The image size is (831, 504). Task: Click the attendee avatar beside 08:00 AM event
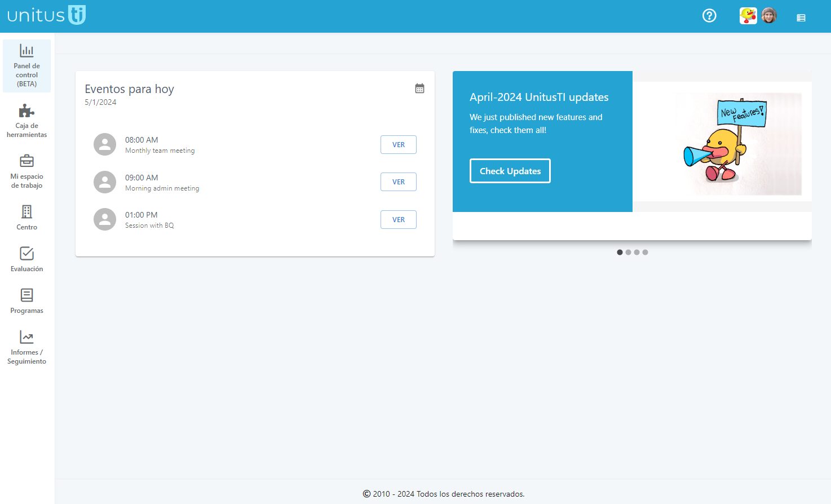(x=105, y=144)
